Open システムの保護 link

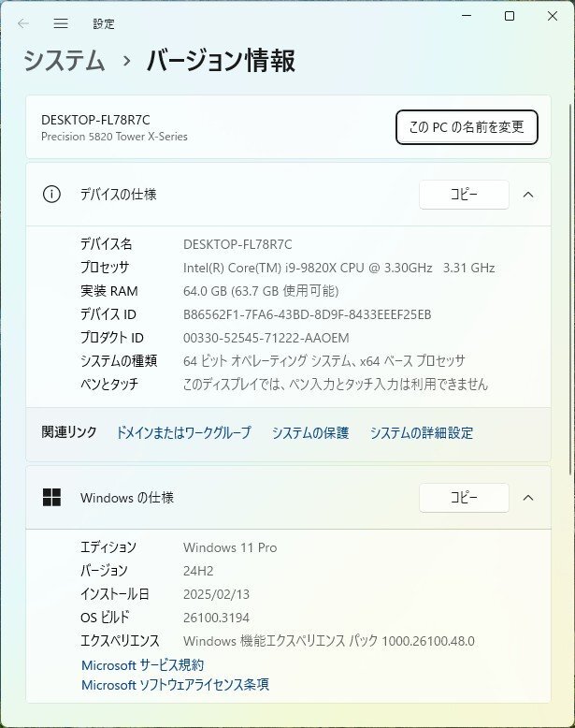point(310,432)
